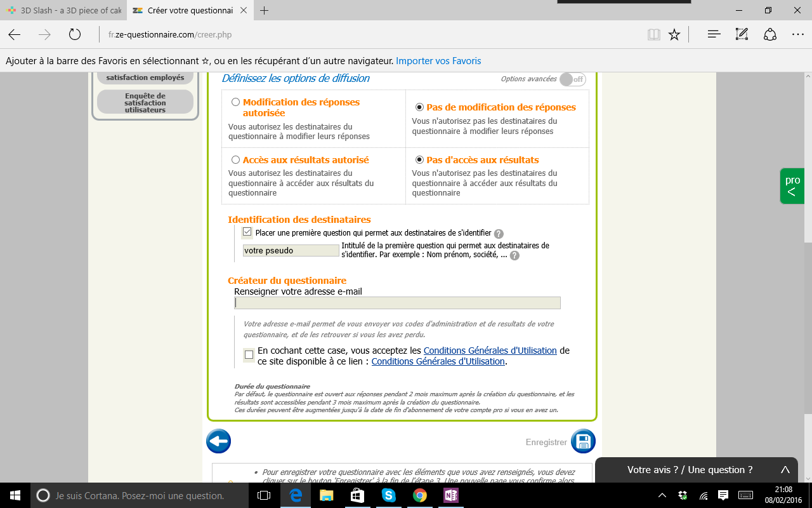The height and width of the screenshot is (508, 812).
Task: Open help icon after 'Nom prénom, société'
Action: click(514, 255)
